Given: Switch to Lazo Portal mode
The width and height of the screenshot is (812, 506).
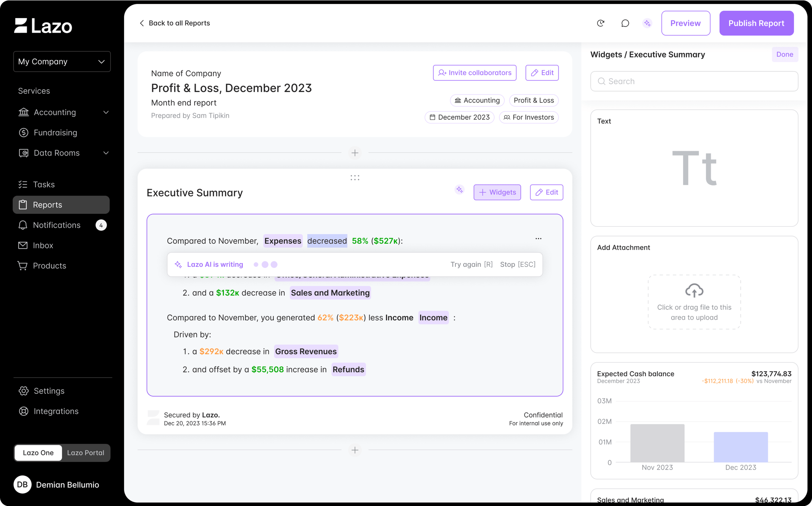Looking at the screenshot, I should point(86,453).
